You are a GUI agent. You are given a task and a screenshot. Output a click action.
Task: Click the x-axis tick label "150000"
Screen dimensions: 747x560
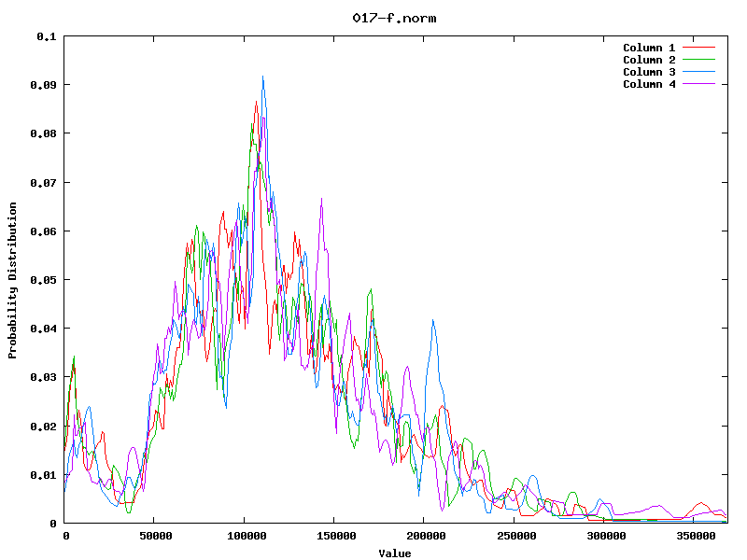(x=336, y=536)
